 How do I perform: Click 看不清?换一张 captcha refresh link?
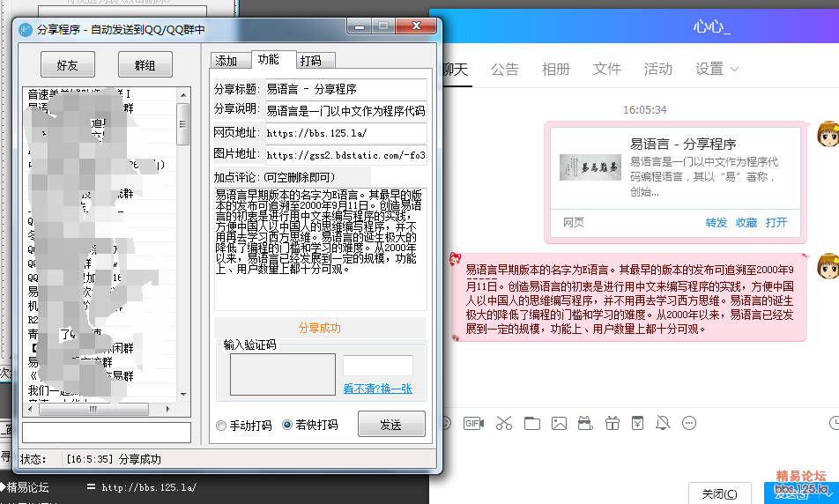[x=377, y=389]
